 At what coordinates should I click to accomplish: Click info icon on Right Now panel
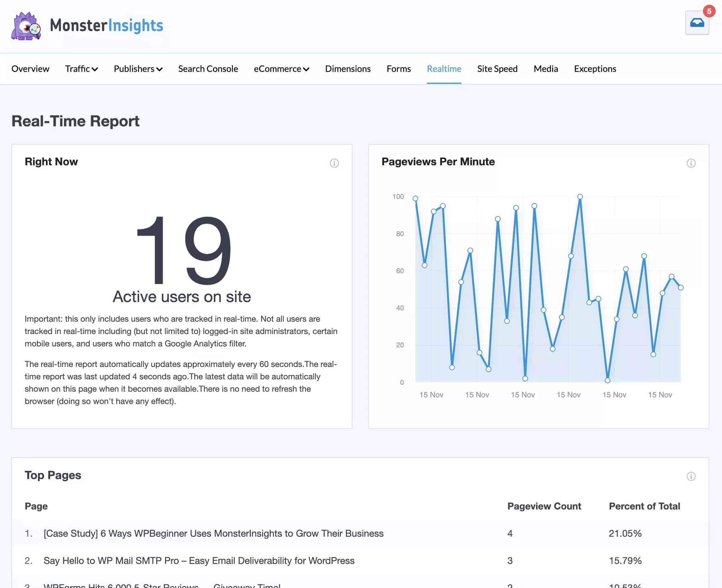(x=334, y=163)
